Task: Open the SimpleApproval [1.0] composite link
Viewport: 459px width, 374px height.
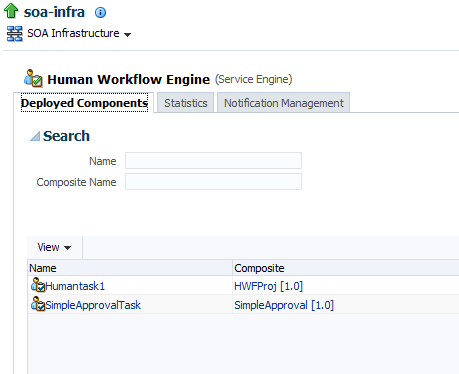Action: click(284, 305)
